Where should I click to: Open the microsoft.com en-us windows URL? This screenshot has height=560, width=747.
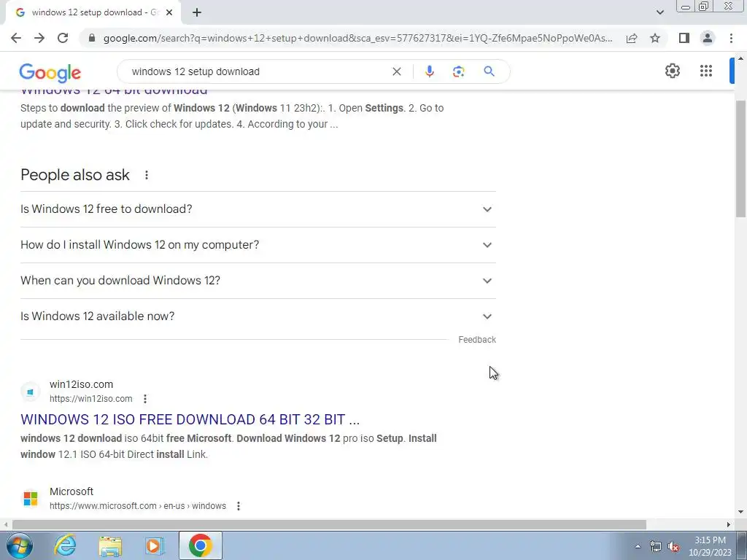(138, 506)
